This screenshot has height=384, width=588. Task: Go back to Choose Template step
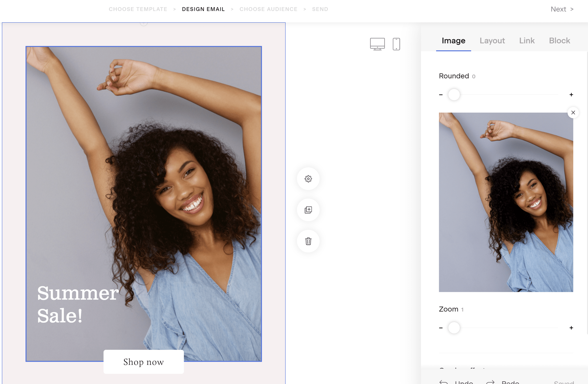point(138,9)
